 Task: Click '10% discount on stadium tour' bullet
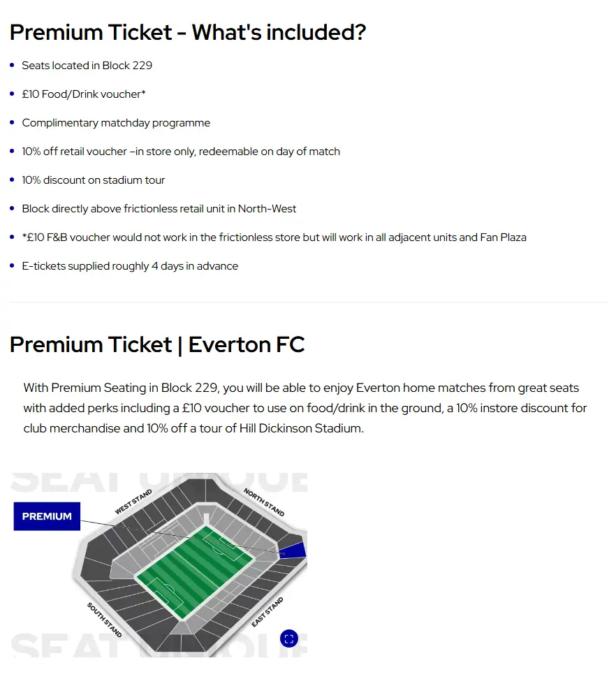pos(94,180)
